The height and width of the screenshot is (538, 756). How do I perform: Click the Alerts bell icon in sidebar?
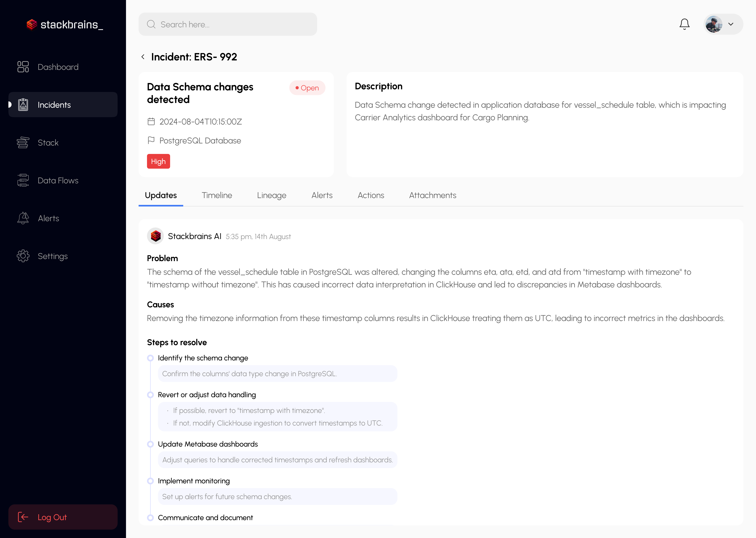point(23,218)
